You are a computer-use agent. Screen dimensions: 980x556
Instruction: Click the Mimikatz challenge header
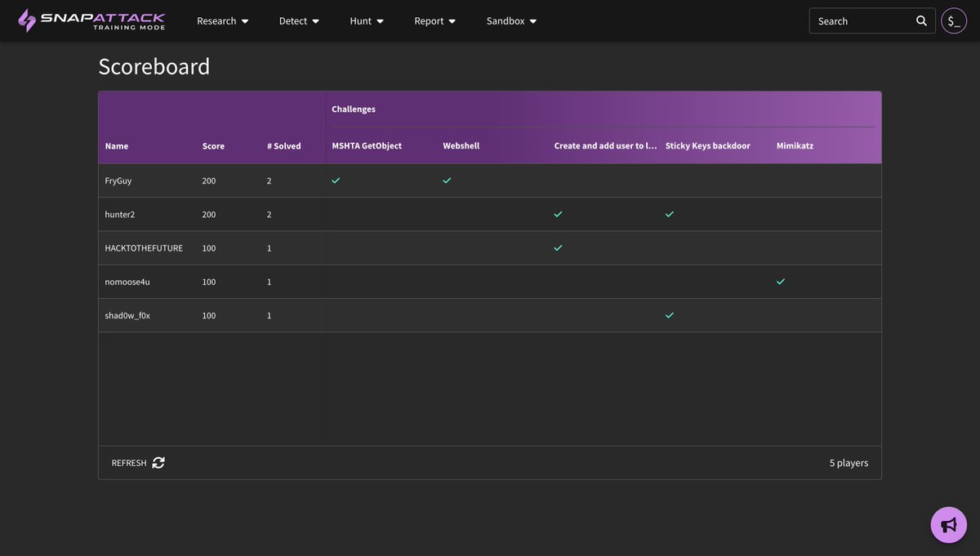pyautogui.click(x=795, y=146)
